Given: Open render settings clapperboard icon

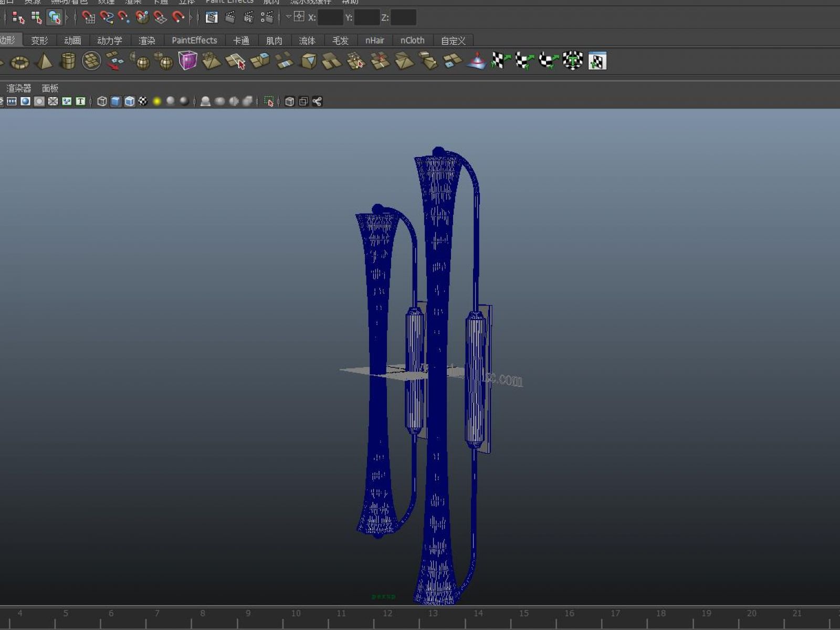Looking at the screenshot, I should point(267,18).
